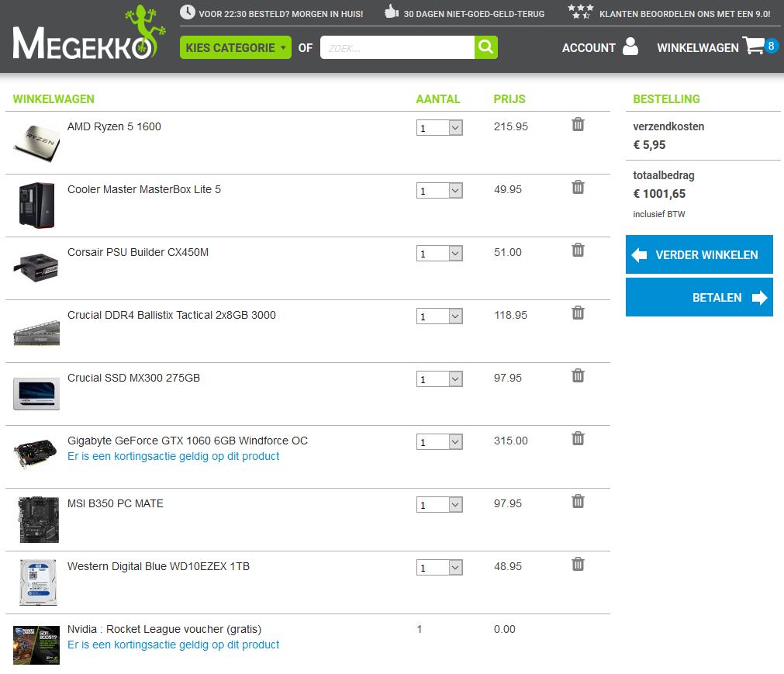Click the Gigabyte graphics card thumbnail

(35, 453)
